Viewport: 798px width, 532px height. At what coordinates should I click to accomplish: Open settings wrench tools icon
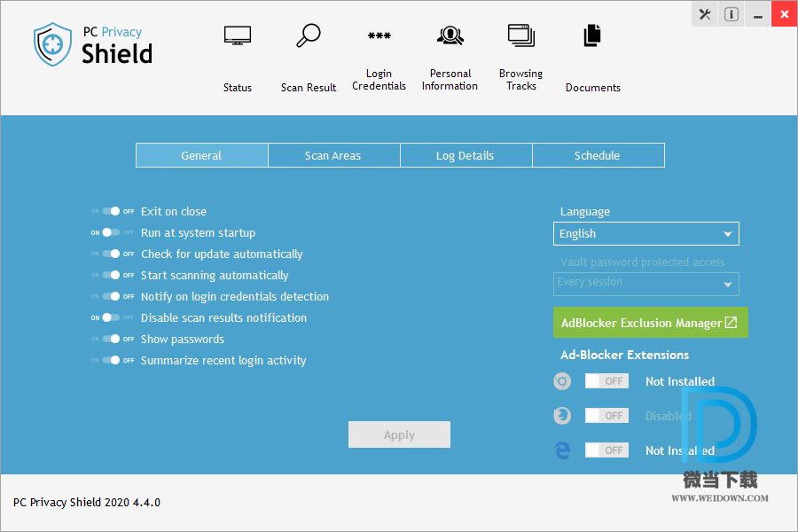coord(705,14)
